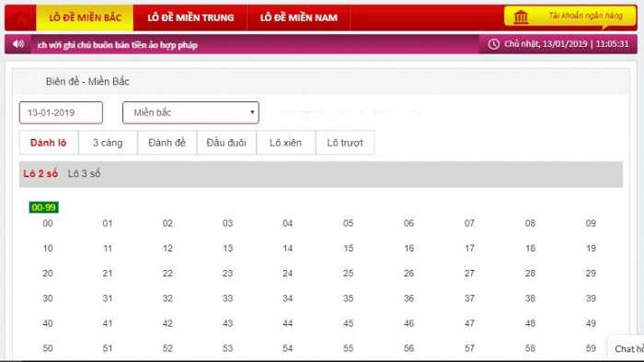644x362 pixels.
Task: Switch to the Đánh đề tab
Action: tap(167, 143)
